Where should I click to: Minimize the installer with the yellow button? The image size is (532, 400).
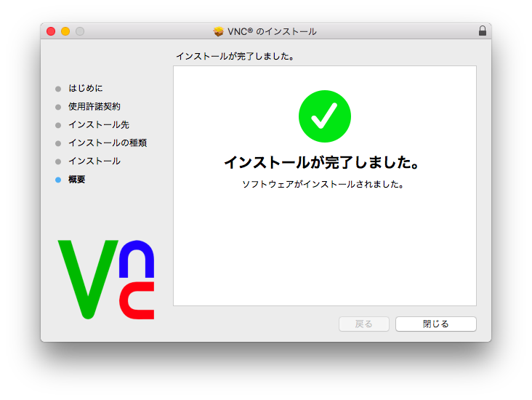pyautogui.click(x=65, y=31)
